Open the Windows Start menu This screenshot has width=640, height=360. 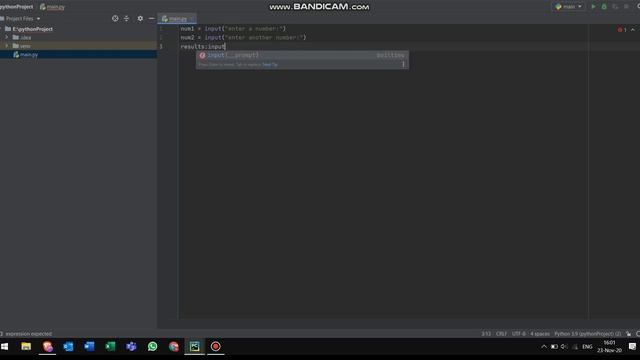pos(4,347)
